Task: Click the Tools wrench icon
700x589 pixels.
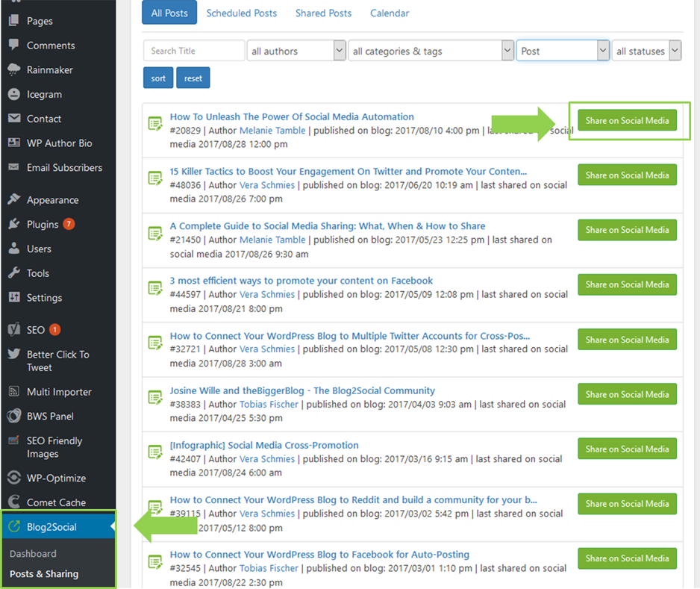Action: pos(14,272)
